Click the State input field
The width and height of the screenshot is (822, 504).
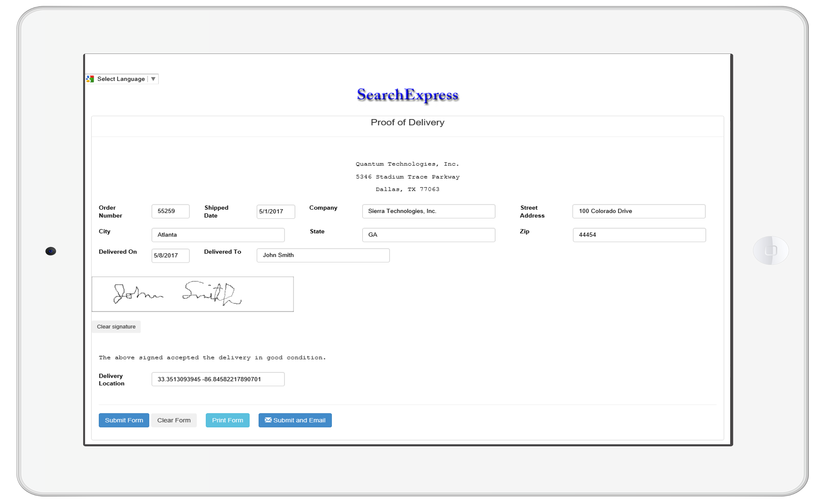click(429, 235)
